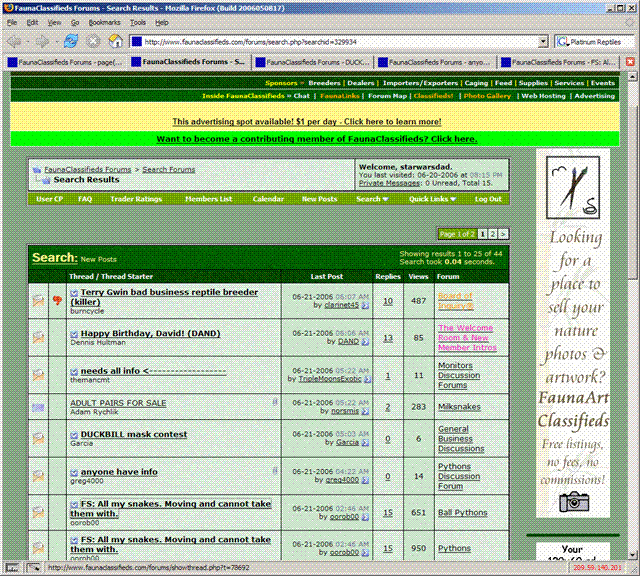Click the thumbs-down icon on Terry Gwin thread
Screen dimensions: 640x576
coord(57,301)
